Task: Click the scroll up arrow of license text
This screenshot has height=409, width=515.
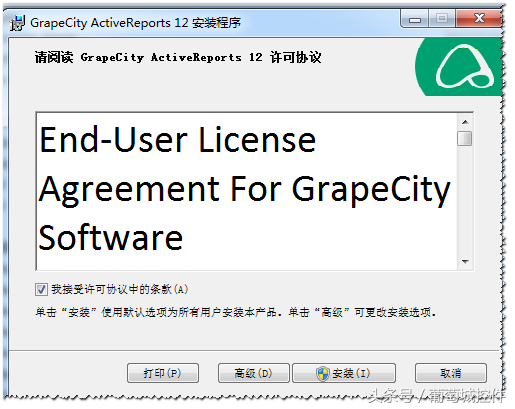Action: pos(465,122)
